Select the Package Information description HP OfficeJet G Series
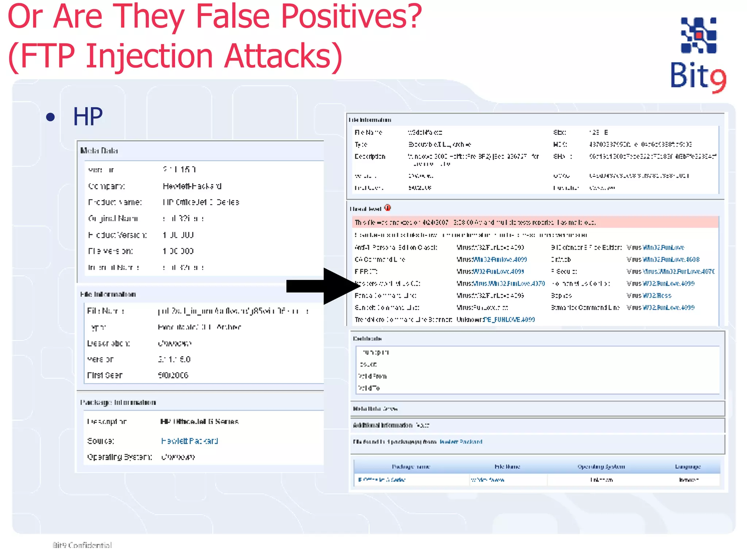 200,421
